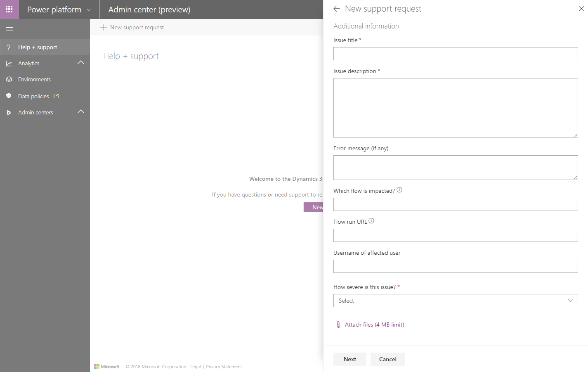Click the info icon beside flow impacted

click(x=399, y=190)
